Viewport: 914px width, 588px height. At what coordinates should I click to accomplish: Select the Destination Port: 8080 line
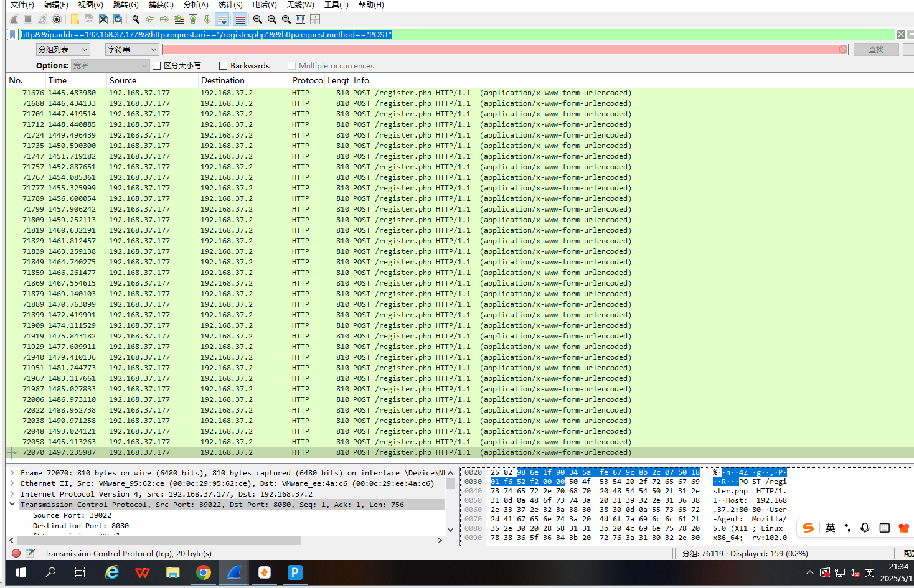(81, 526)
